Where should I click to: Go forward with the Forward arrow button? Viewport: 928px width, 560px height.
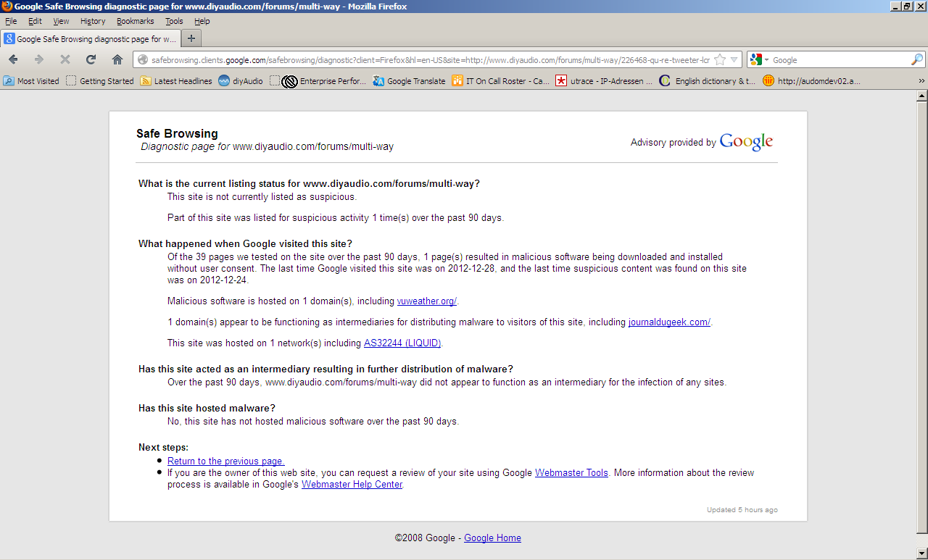(39, 59)
